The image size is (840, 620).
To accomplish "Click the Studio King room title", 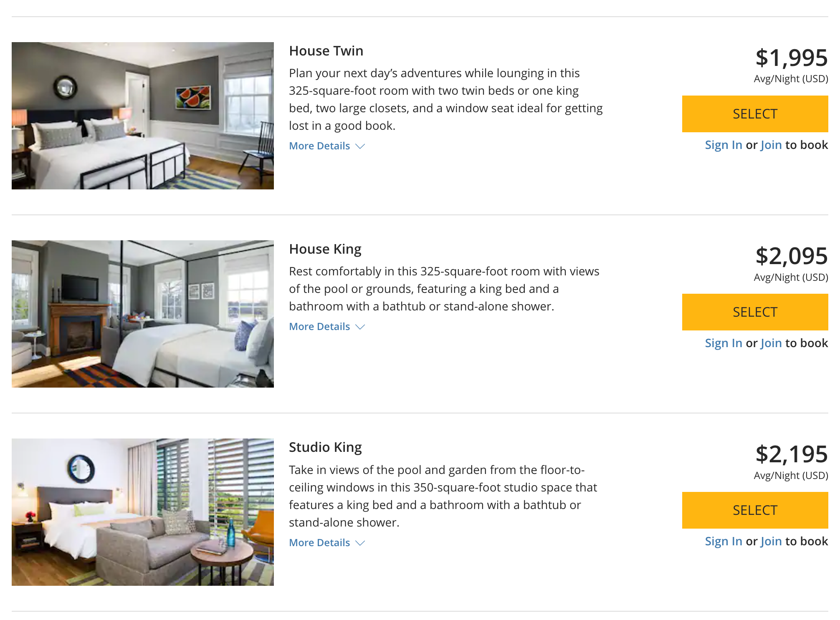I will (325, 446).
